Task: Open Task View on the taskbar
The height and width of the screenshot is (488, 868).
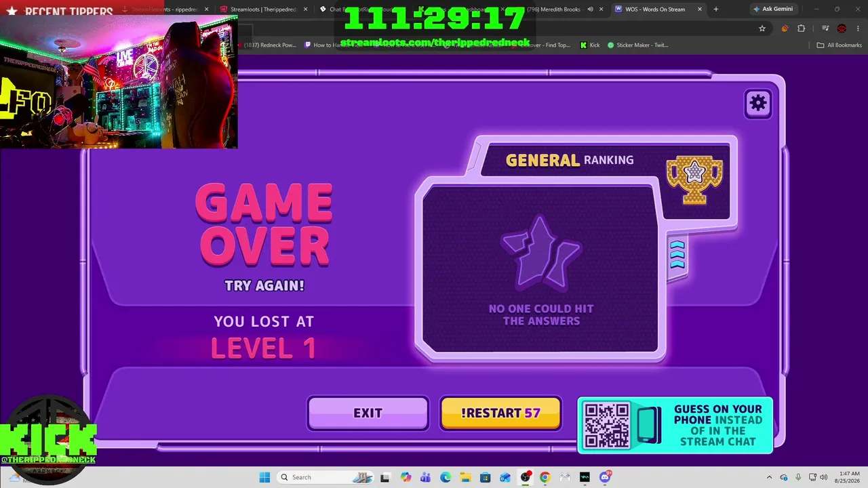Action: (385, 477)
